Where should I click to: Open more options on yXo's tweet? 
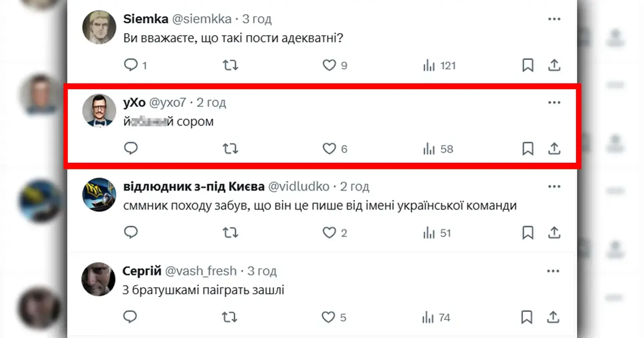pyautogui.click(x=554, y=103)
